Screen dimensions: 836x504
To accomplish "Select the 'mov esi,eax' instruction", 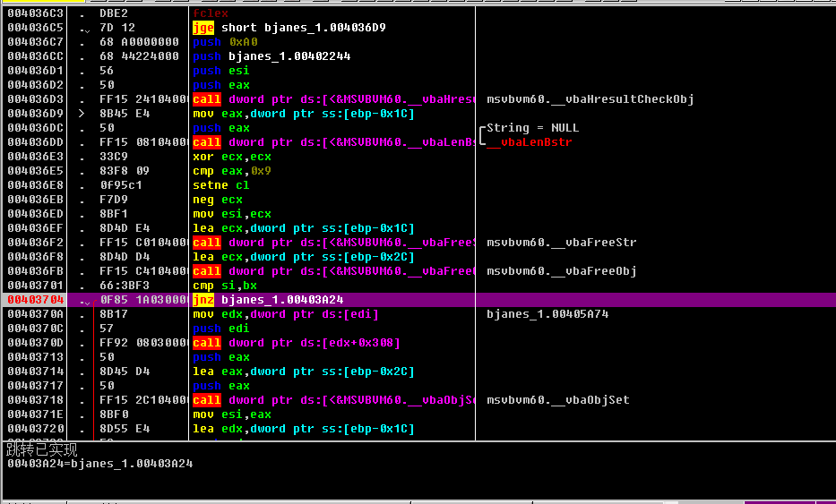I will coord(232,415).
